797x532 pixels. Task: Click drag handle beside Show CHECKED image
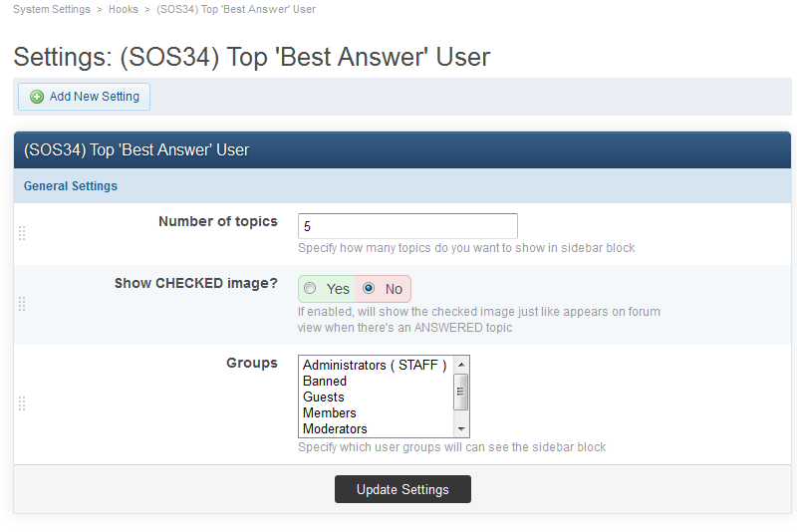point(22,304)
